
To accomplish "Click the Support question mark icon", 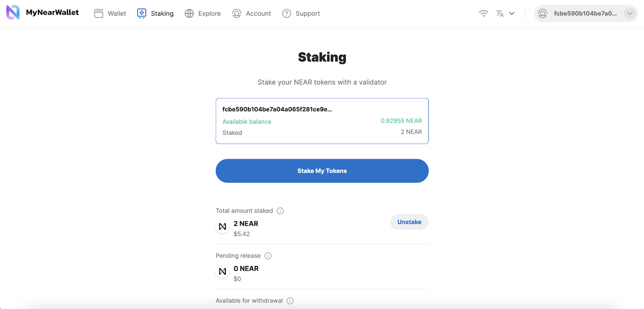I will [x=287, y=14].
